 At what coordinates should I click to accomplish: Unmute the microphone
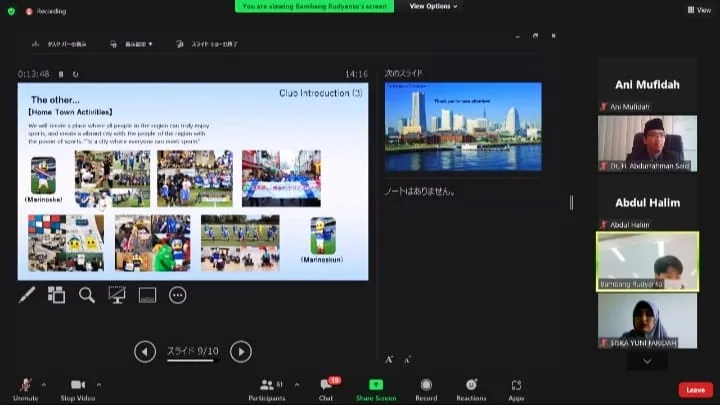(26, 389)
